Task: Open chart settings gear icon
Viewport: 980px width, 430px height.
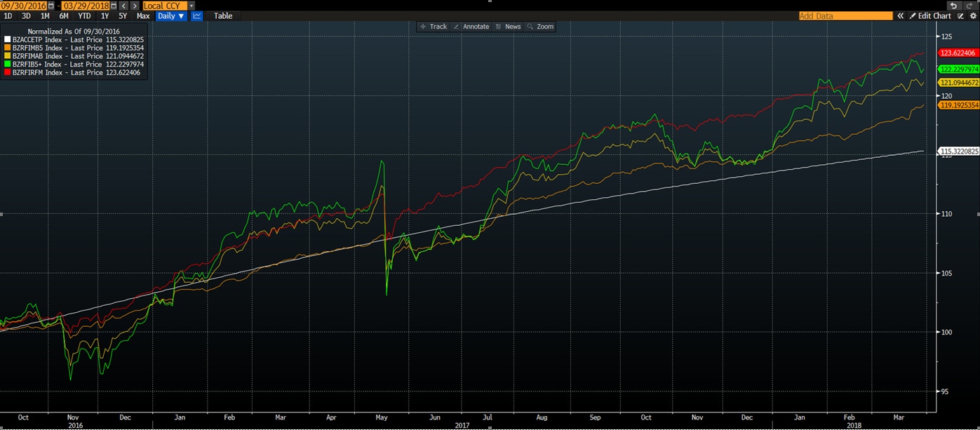Action: tap(973, 16)
